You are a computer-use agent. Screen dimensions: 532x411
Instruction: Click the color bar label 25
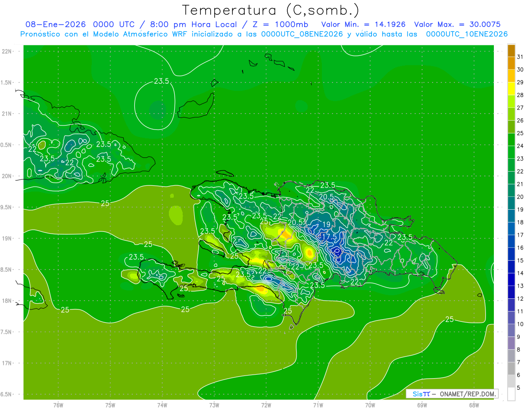tap(520, 133)
